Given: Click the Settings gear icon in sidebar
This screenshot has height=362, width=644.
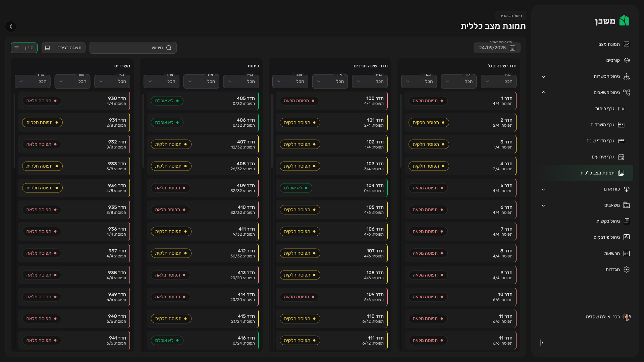Looking at the screenshot, I should pyautogui.click(x=626, y=269).
